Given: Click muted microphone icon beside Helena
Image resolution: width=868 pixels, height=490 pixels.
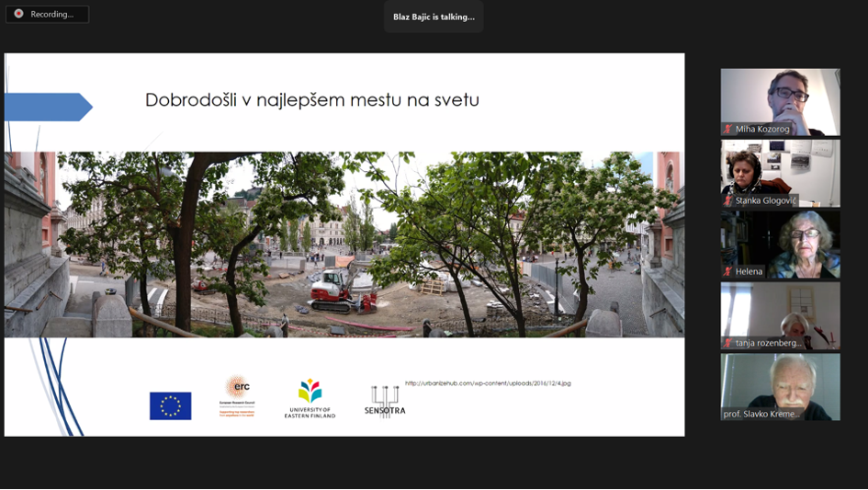Looking at the screenshot, I should pos(728,271).
